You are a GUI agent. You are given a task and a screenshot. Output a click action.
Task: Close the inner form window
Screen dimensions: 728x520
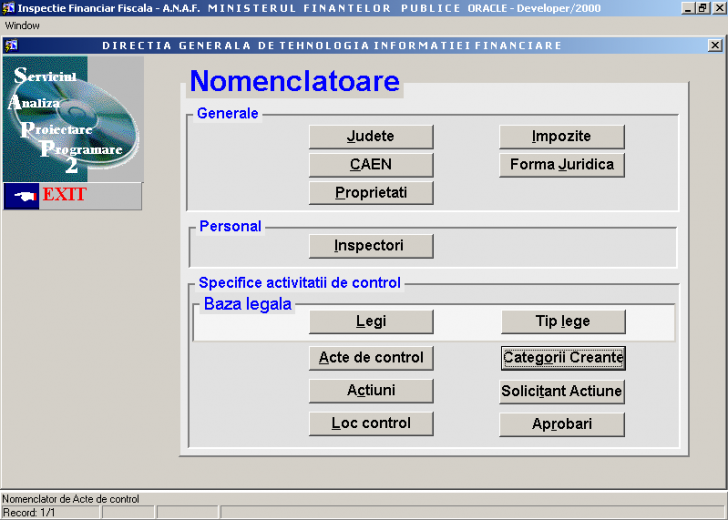[716, 45]
